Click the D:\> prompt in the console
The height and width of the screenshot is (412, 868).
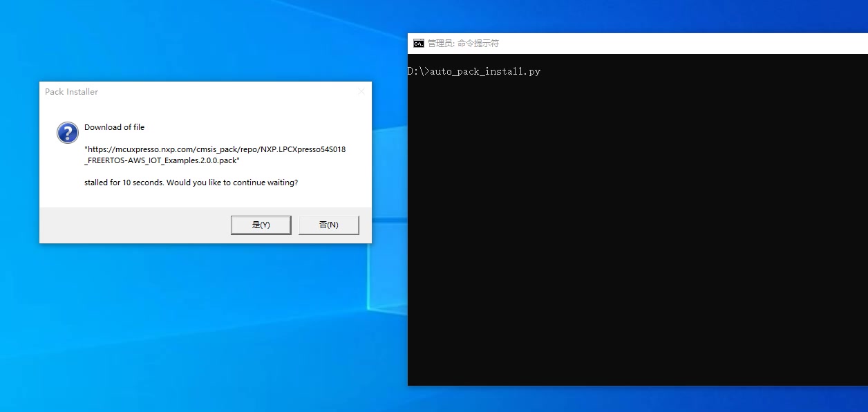tap(417, 72)
